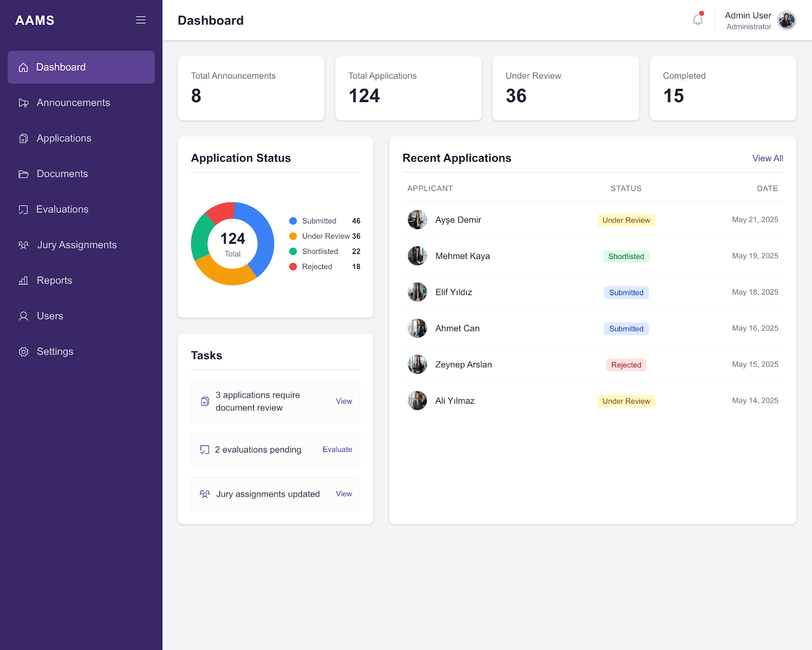812x650 pixels.
Task: Go to Announcements in the sidebar
Action: [81, 103]
